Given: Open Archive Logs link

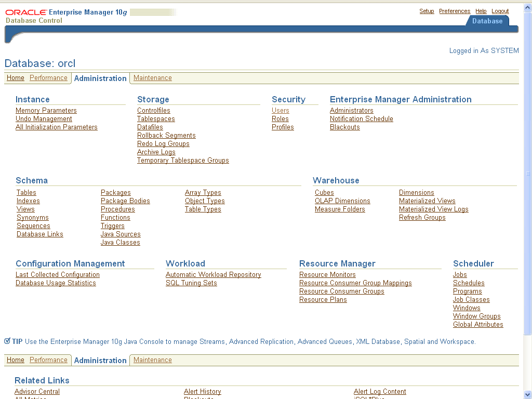Looking at the screenshot, I should pos(156,152).
